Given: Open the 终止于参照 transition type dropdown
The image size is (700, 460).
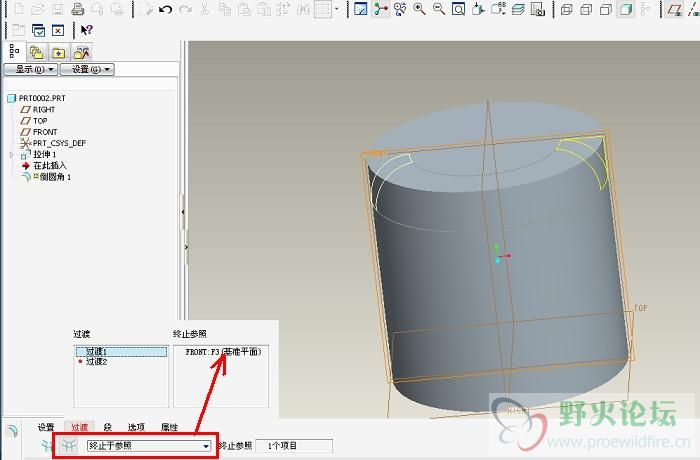Looking at the screenshot, I should (149, 446).
